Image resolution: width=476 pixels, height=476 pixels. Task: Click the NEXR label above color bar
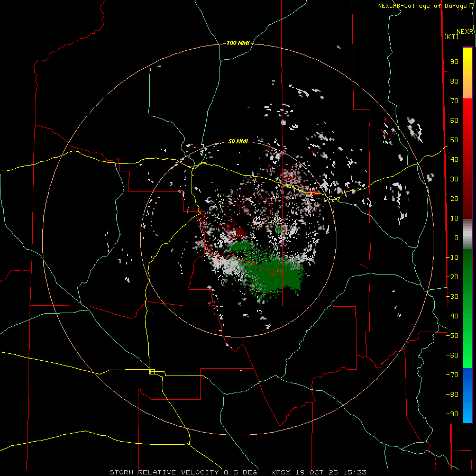click(x=465, y=32)
